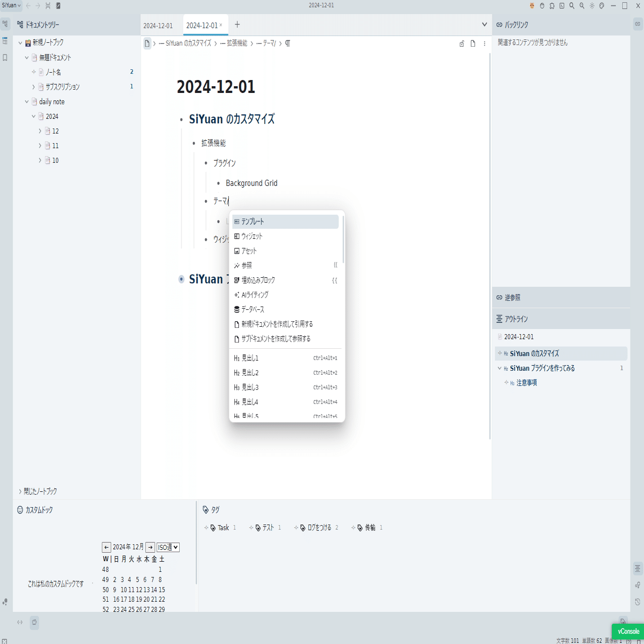Viewport: 644px width, 644px height.
Task: Expand the 12 month folder
Action: click(40, 131)
